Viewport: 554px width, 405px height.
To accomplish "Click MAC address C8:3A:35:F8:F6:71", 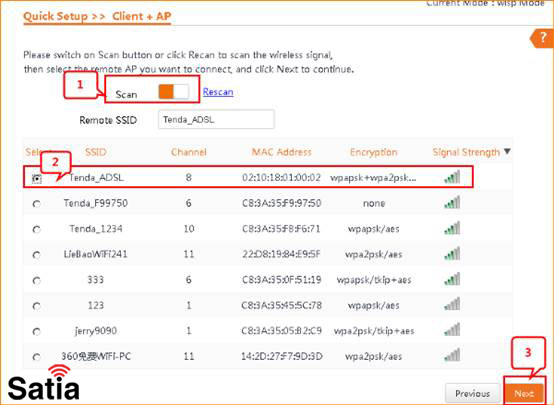I will click(282, 229).
